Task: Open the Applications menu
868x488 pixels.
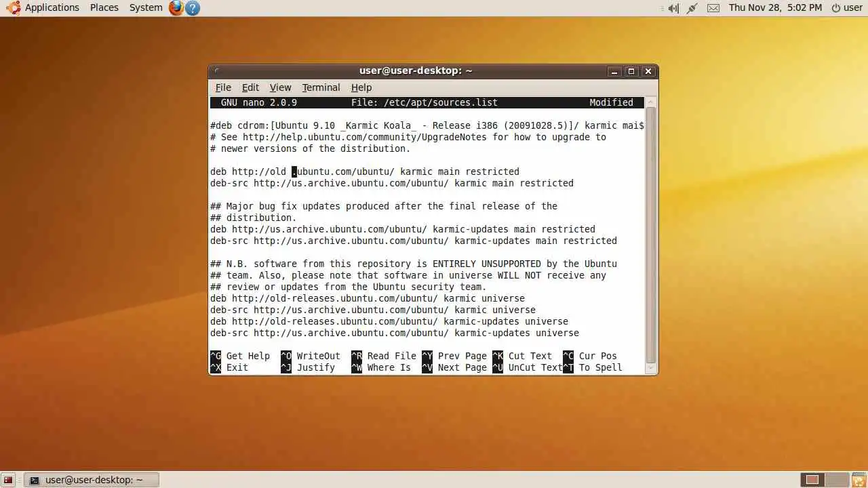Action: click(x=52, y=7)
